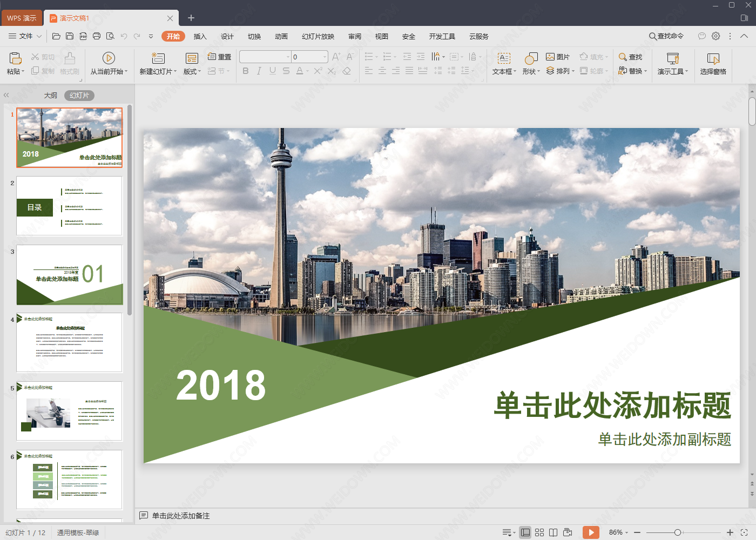Viewport: 756px width, 540px height.
Task: Click the 重置 reset button
Action: (219, 57)
